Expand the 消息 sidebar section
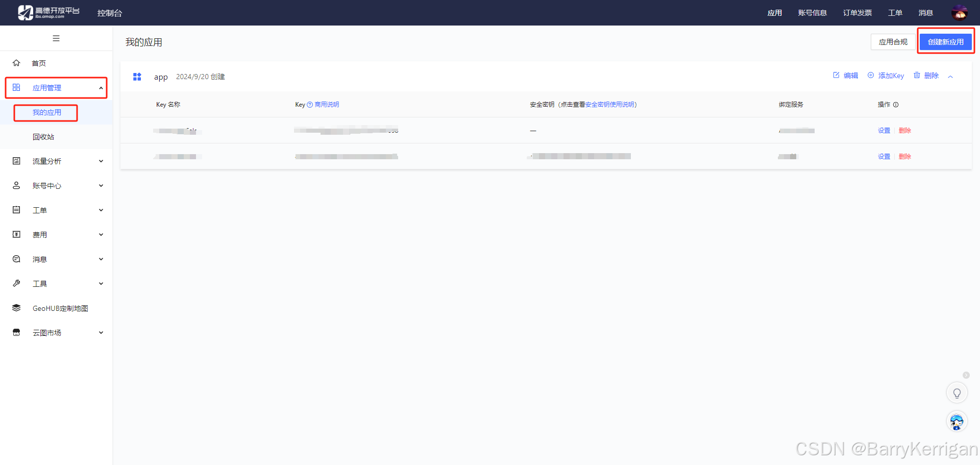The image size is (980, 465). 40,259
